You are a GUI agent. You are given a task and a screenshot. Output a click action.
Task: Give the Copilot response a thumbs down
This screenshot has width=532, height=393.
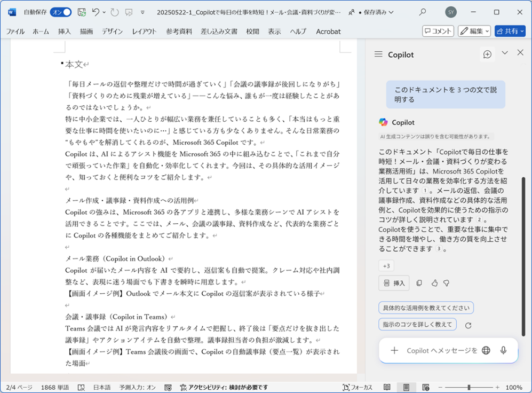pos(447,283)
